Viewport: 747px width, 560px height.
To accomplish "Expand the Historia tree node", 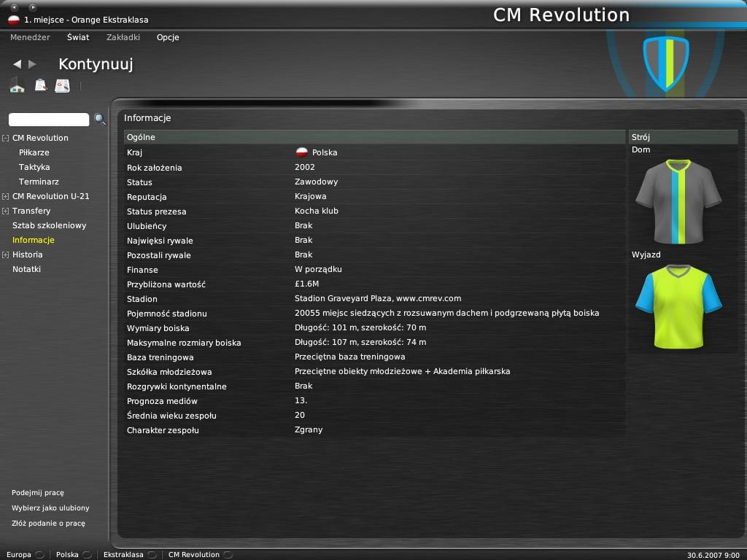I will (5, 254).
